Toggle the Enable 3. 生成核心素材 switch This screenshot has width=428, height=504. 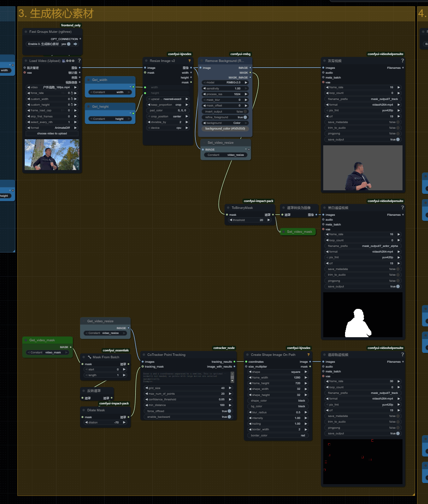click(x=69, y=44)
